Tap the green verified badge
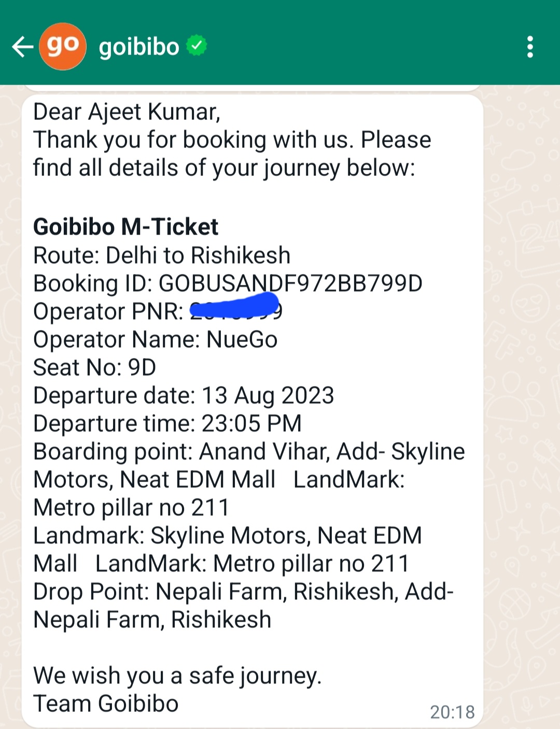This screenshot has width=560, height=729. (197, 46)
